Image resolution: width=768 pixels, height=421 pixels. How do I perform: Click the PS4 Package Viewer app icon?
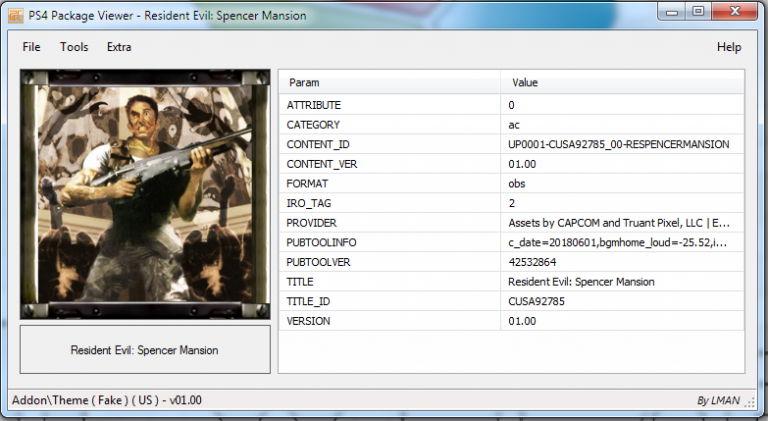[x=11, y=15]
